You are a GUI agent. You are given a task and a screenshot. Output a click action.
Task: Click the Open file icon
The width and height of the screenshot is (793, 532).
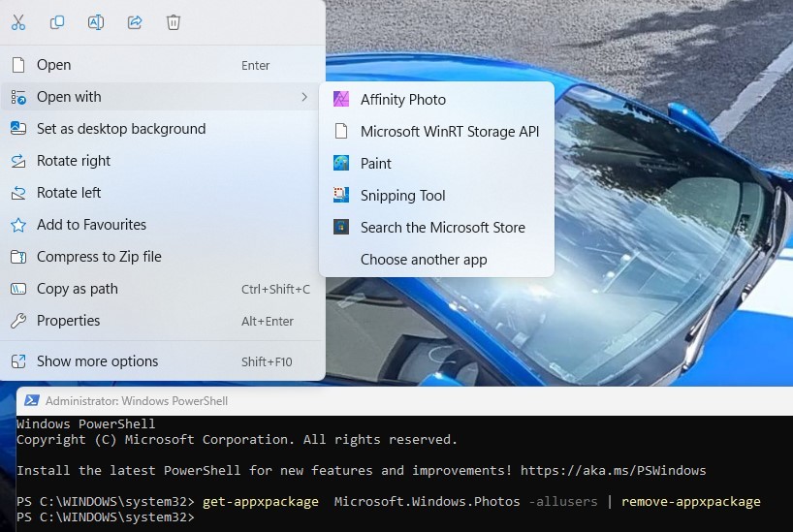[x=18, y=65]
